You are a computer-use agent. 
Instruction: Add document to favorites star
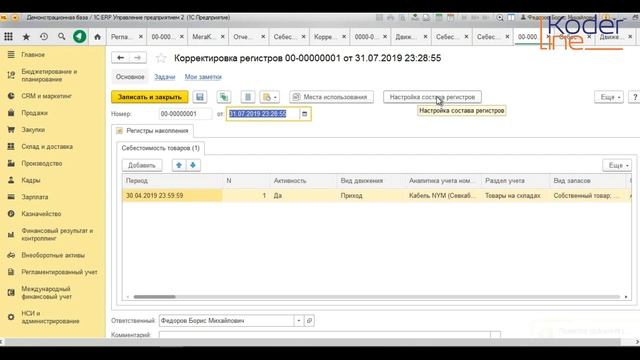pos(161,58)
